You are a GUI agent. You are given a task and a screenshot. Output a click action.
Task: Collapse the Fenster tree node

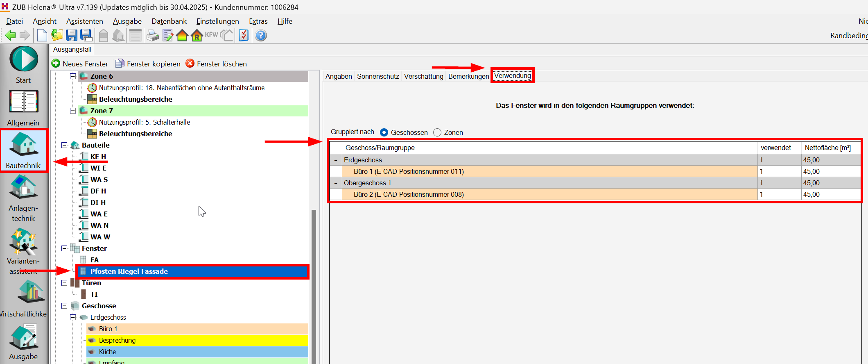pos(64,248)
